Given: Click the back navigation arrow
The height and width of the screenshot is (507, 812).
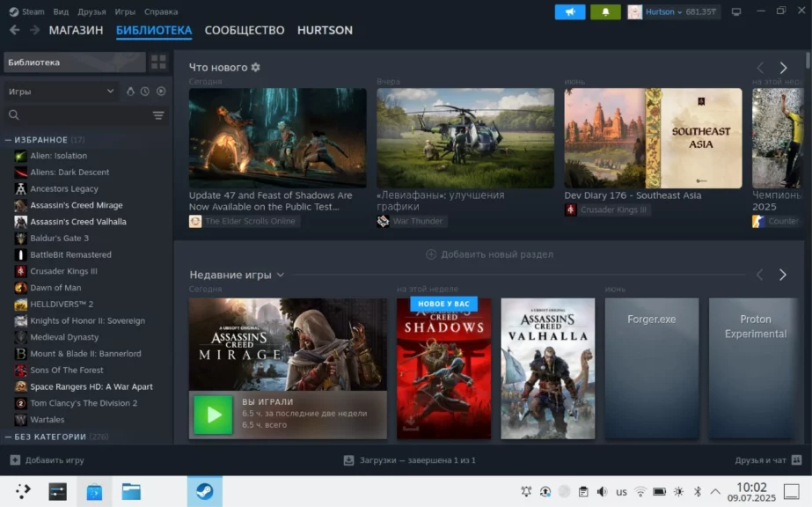Looking at the screenshot, I should 14,30.
